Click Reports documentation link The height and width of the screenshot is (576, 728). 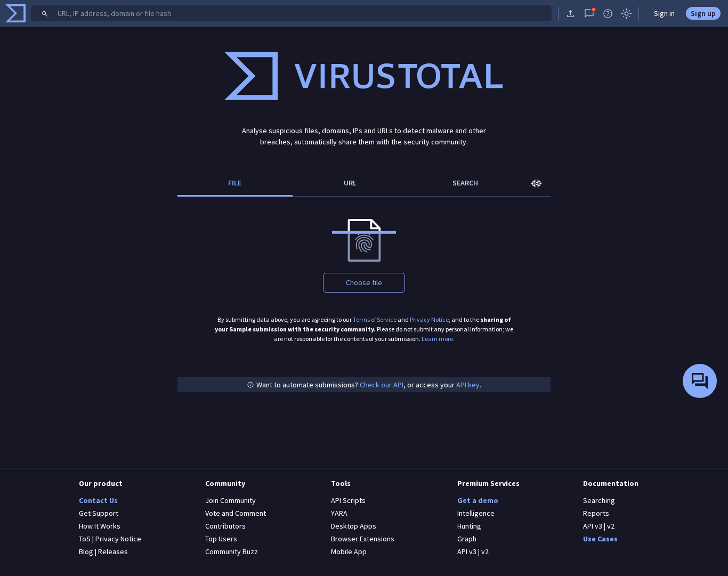(x=596, y=513)
